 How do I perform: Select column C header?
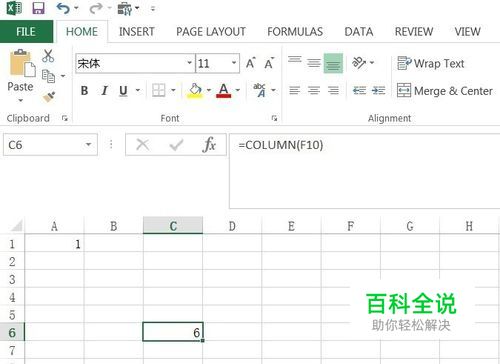pyautogui.click(x=173, y=225)
